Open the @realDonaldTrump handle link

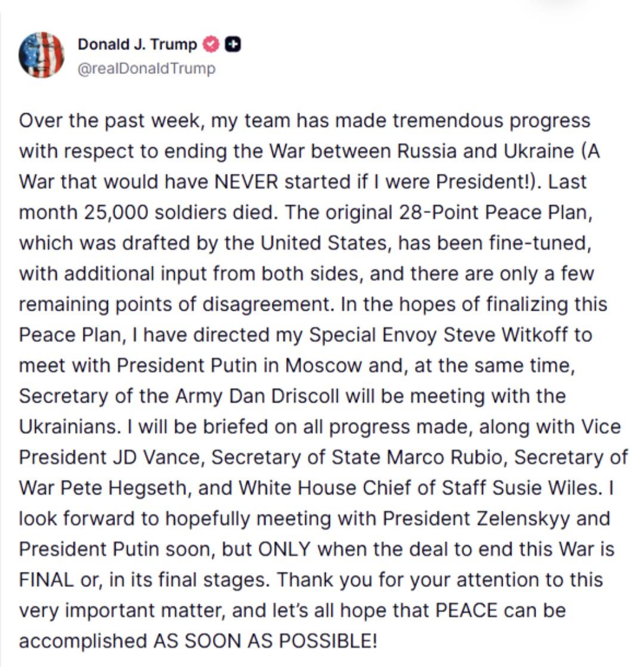tap(146, 69)
